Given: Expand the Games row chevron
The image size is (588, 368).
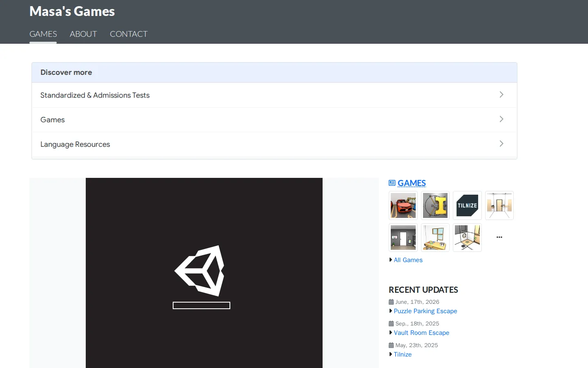Looking at the screenshot, I should coord(501,119).
